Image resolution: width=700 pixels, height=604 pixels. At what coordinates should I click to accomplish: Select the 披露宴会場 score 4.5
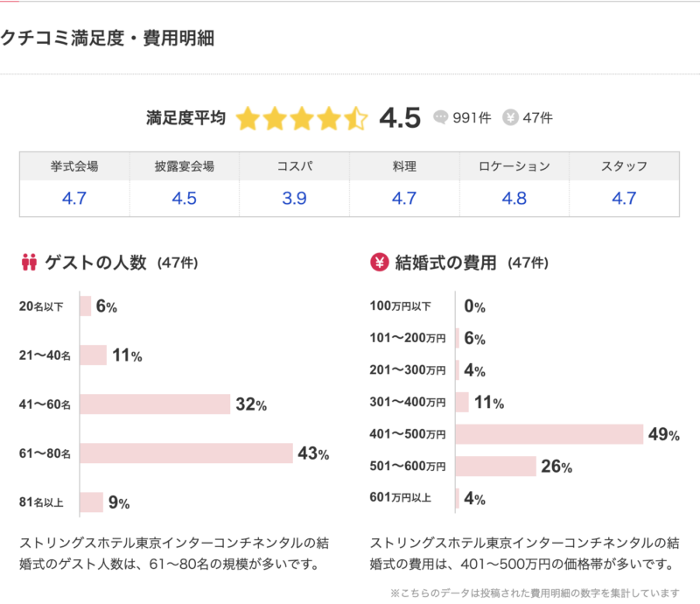[185, 199]
